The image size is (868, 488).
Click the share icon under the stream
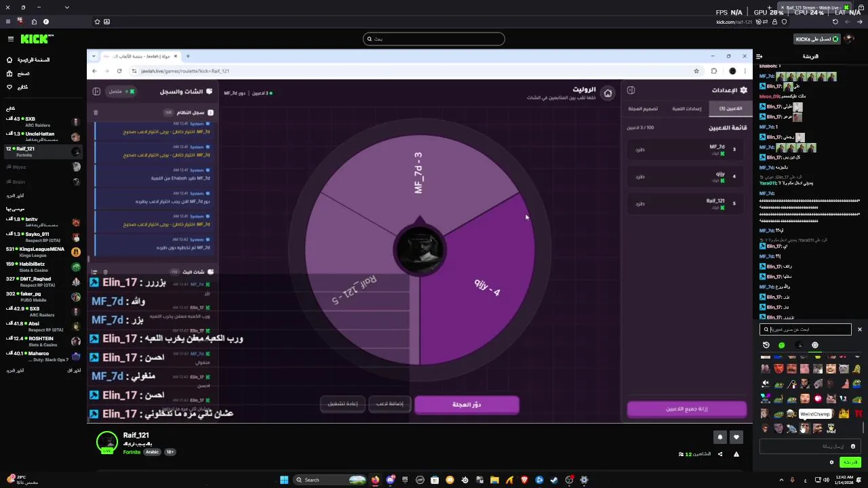(720, 454)
